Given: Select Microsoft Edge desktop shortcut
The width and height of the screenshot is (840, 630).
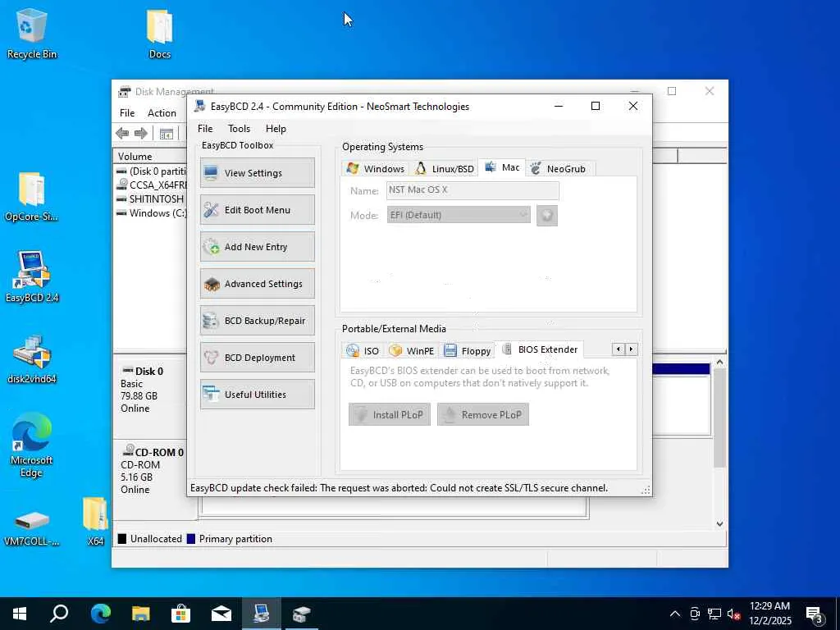Looking at the screenshot, I should click(x=32, y=445).
